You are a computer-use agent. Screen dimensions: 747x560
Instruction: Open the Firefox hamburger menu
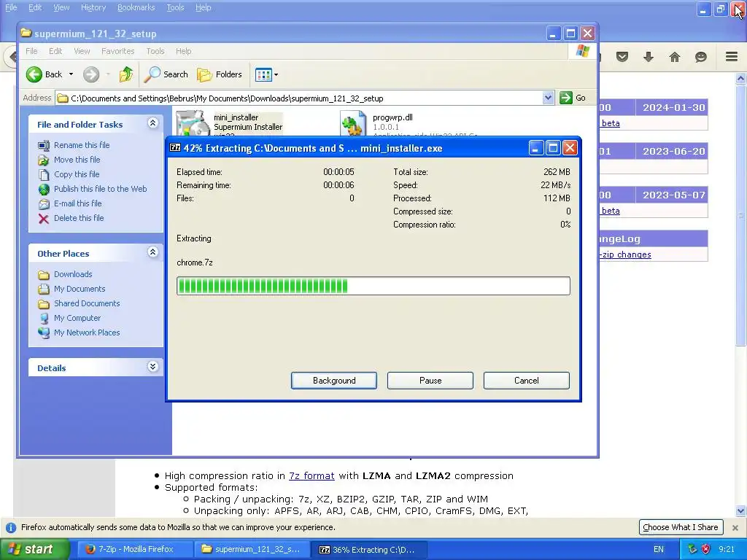coord(732,57)
